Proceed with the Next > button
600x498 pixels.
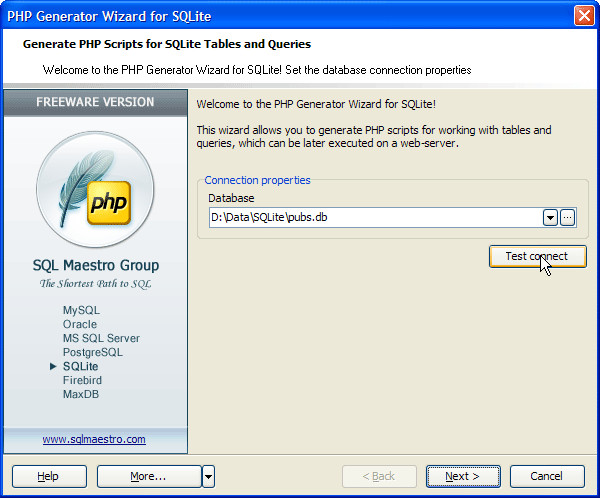[463, 476]
